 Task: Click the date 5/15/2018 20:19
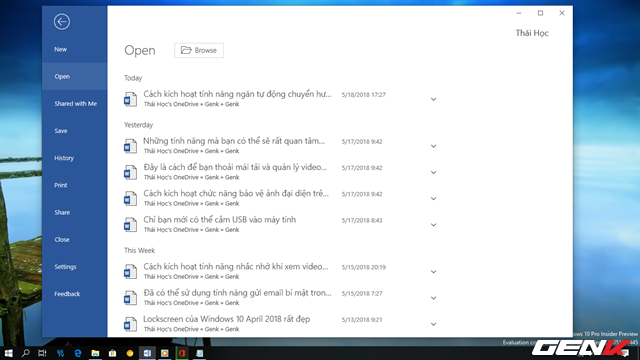(364, 267)
